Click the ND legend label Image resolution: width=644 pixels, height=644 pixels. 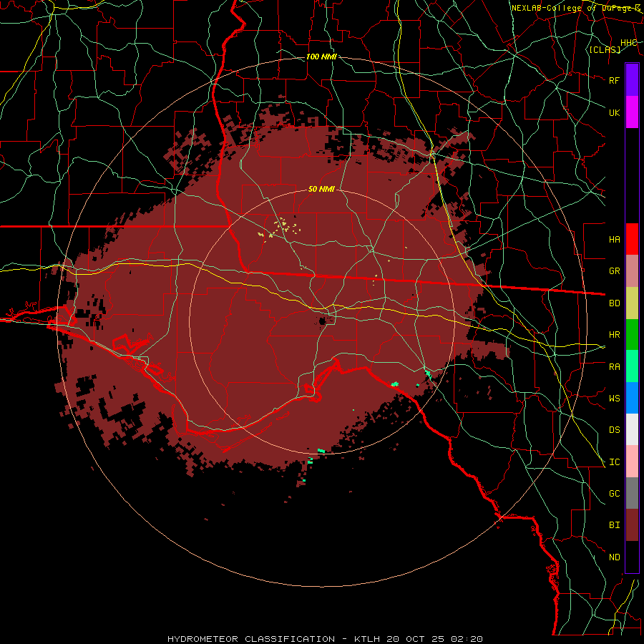click(615, 557)
